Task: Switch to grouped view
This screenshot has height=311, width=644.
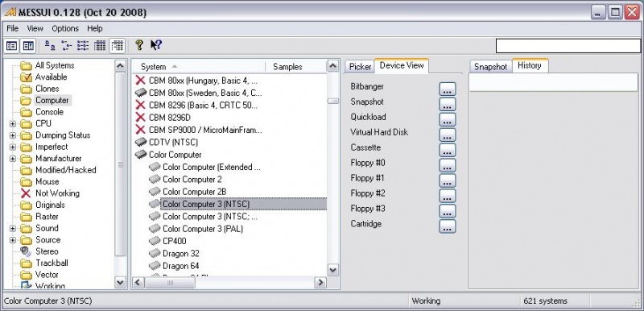Action: 117,46
